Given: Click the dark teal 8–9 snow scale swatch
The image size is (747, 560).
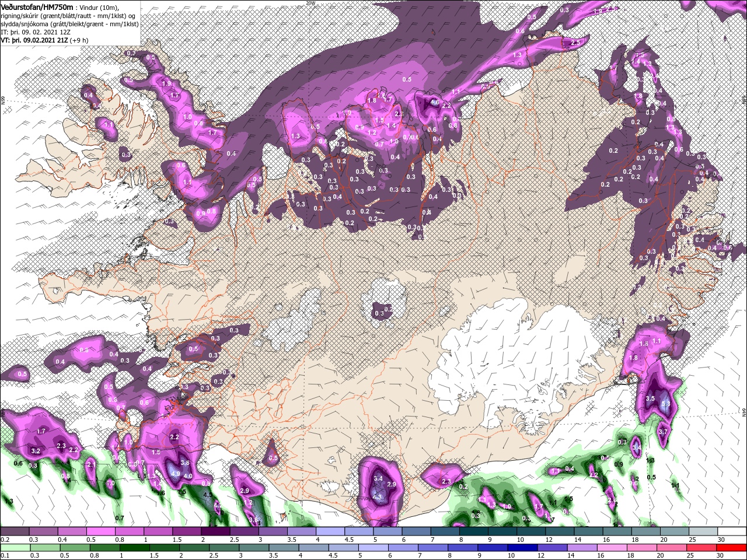Looking at the screenshot, I should point(473,531).
